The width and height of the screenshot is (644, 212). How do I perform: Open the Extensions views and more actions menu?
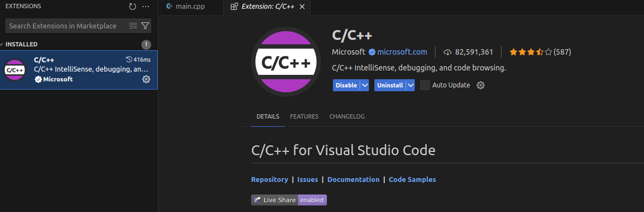click(146, 7)
